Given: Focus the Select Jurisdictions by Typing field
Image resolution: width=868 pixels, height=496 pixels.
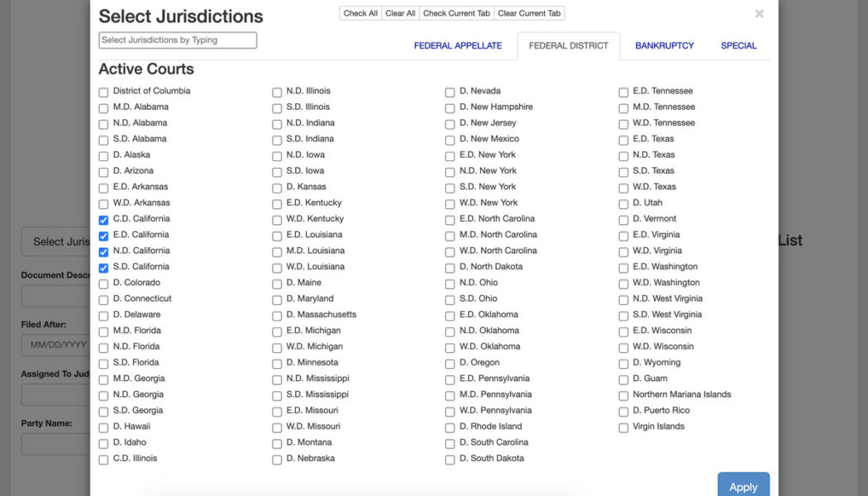Looking at the screenshot, I should pyautogui.click(x=178, y=40).
